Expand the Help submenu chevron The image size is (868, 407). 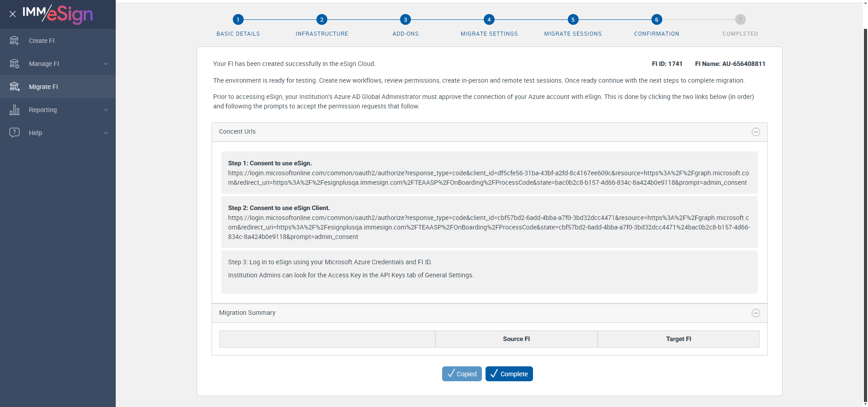pos(106,133)
